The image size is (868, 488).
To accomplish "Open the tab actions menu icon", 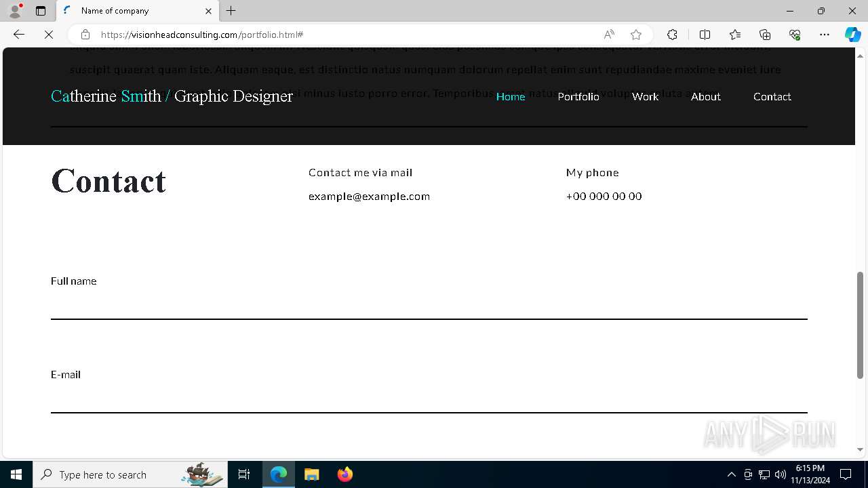I will [x=41, y=11].
